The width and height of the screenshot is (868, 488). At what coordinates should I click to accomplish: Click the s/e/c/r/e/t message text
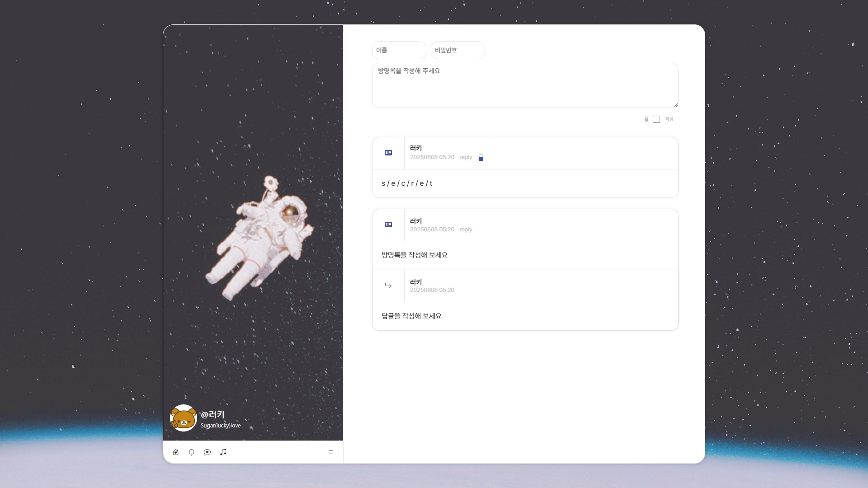pyautogui.click(x=407, y=183)
